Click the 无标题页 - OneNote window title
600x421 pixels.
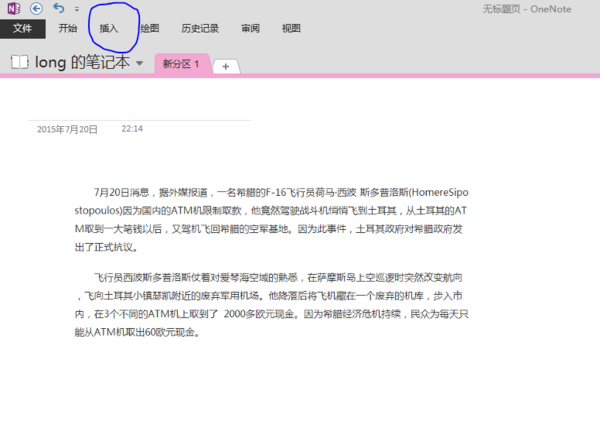[x=527, y=9]
